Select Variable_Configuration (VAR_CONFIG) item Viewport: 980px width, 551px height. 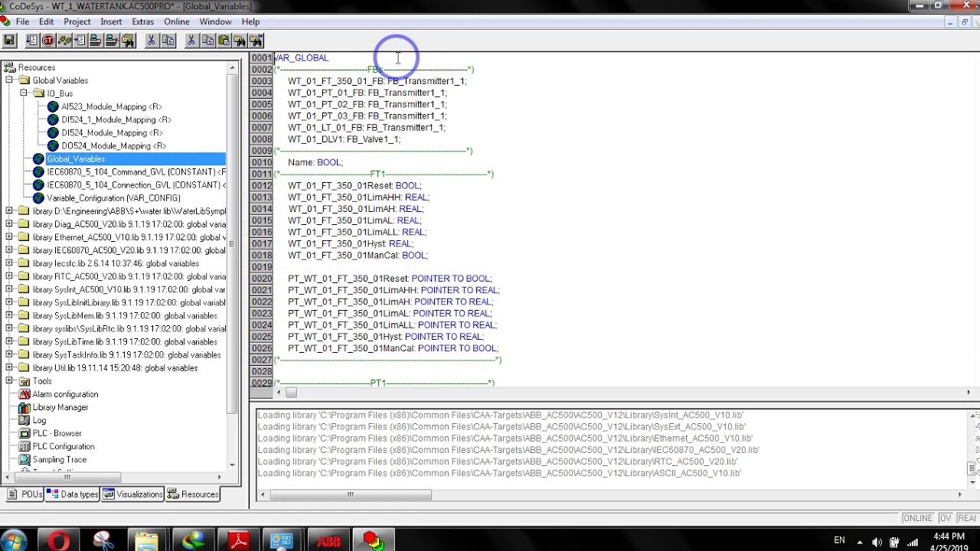click(113, 197)
